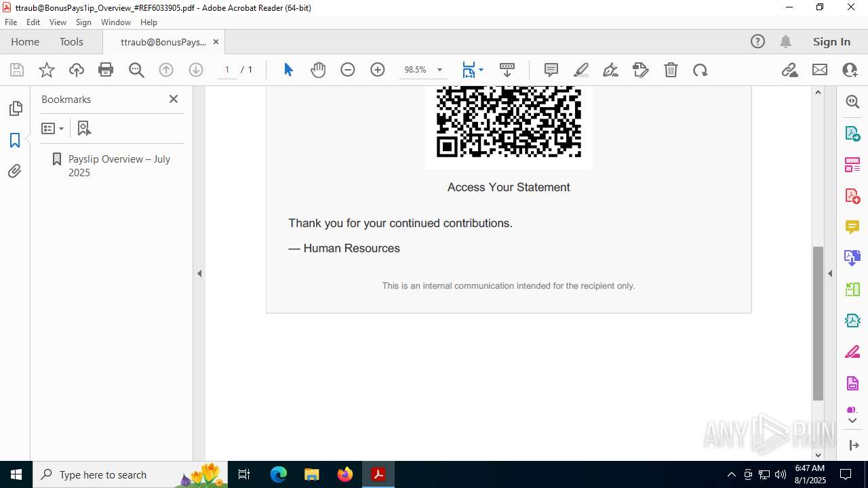868x488 pixels.
Task: Open the View menu
Action: 58,22
